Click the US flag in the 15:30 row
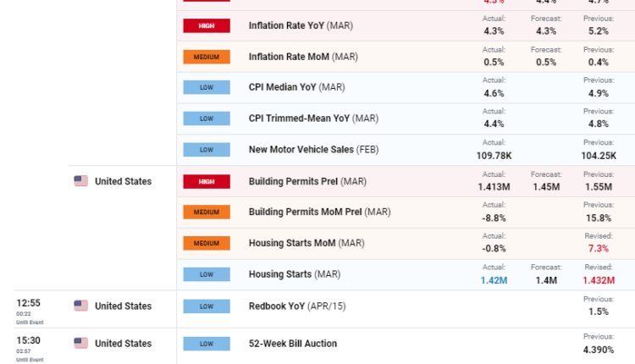 pos(81,343)
